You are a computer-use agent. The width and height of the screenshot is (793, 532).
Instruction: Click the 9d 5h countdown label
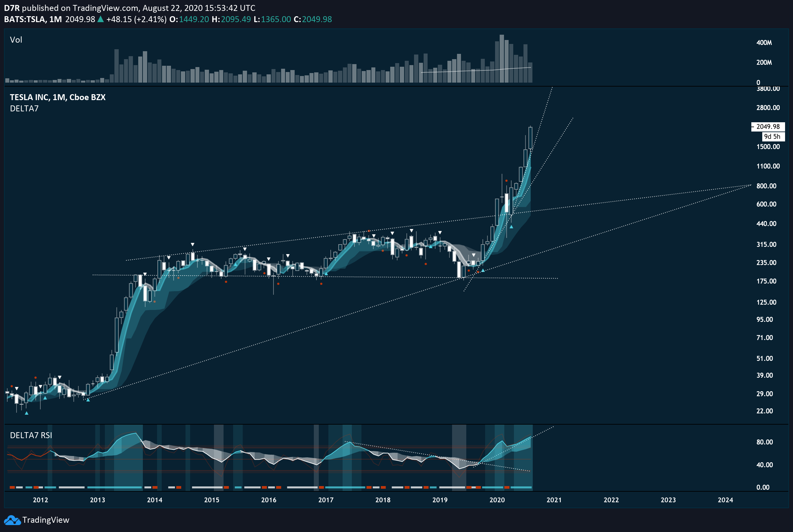coord(773,137)
